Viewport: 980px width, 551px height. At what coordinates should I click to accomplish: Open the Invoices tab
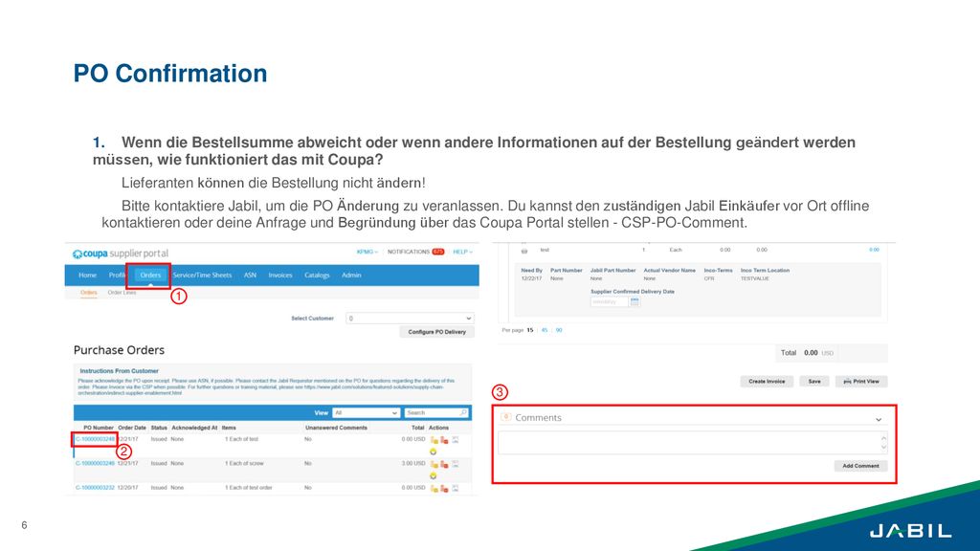click(x=280, y=275)
